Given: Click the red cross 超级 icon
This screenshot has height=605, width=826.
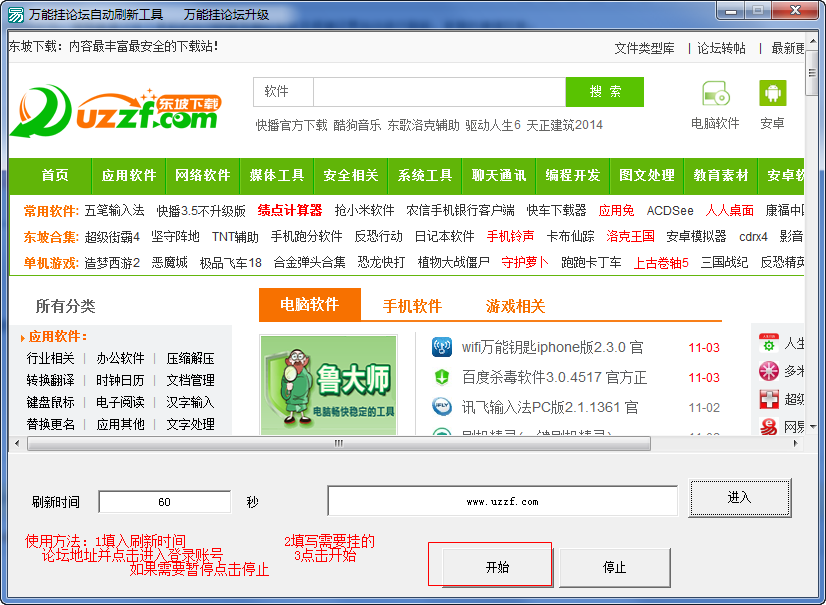Looking at the screenshot, I should tap(769, 399).
